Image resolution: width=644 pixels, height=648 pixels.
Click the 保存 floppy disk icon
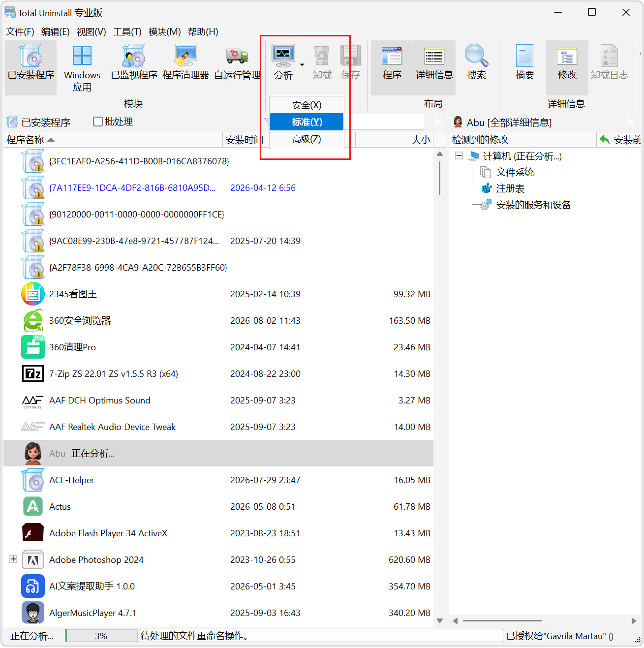pos(350,56)
